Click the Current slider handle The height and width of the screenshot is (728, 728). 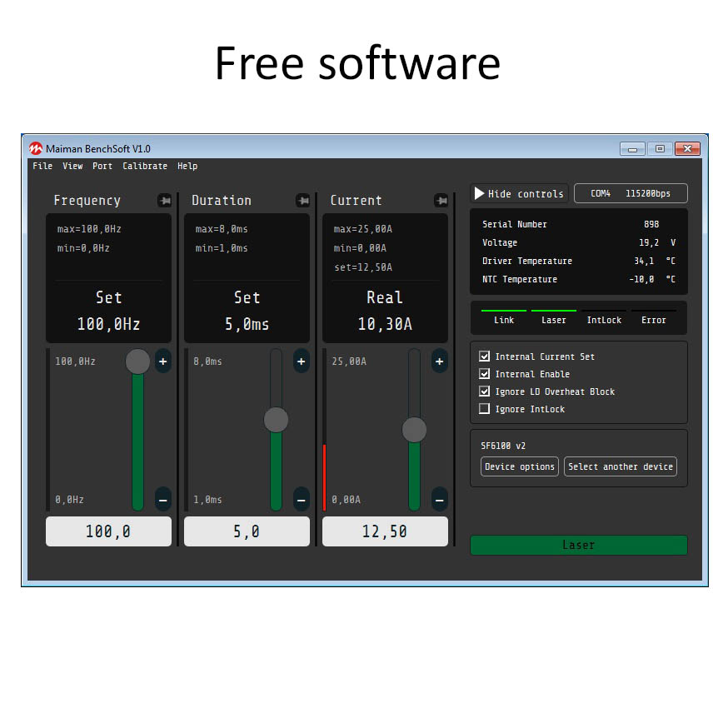pyautogui.click(x=414, y=430)
